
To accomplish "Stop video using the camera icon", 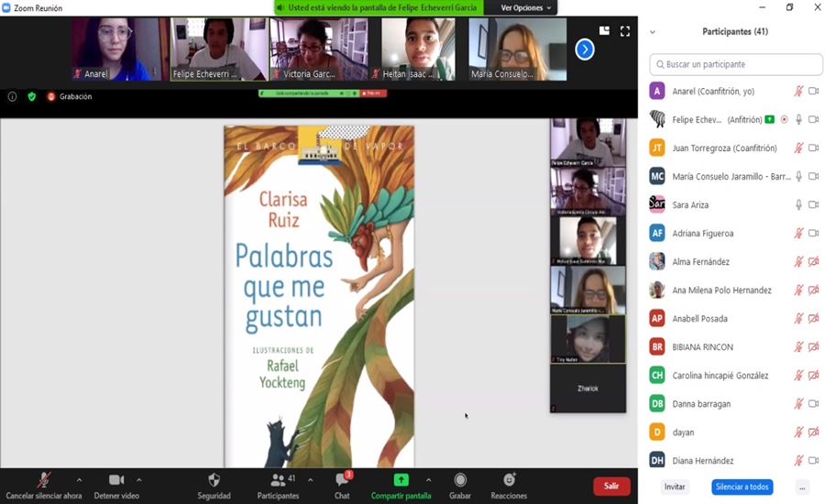I will click(x=116, y=480).
